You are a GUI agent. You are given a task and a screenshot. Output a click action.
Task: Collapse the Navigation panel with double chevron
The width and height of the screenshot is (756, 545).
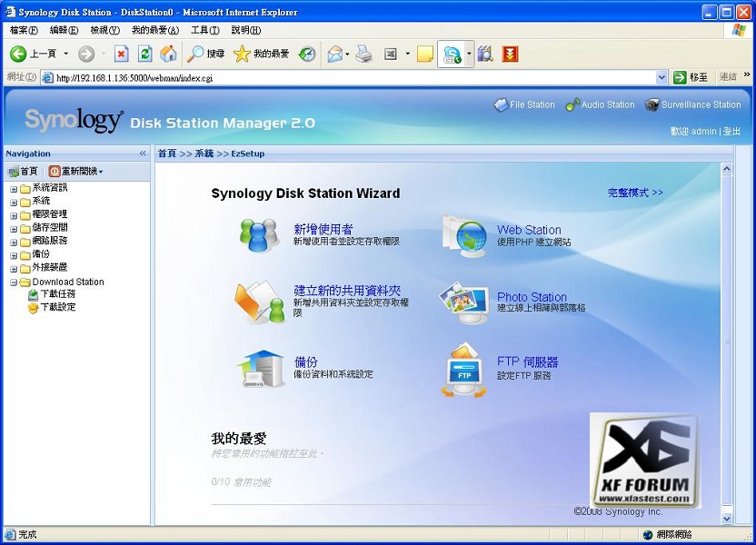coord(143,154)
